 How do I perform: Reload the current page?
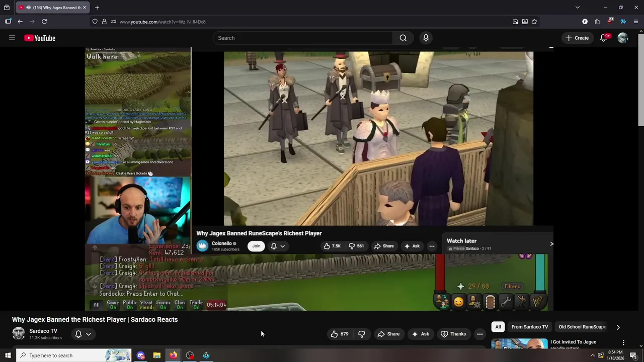(44, 22)
